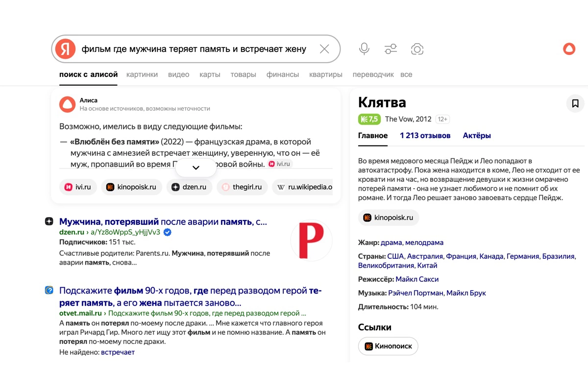
Task: Open kinopoisk.ru source chip under description
Action: click(x=389, y=218)
